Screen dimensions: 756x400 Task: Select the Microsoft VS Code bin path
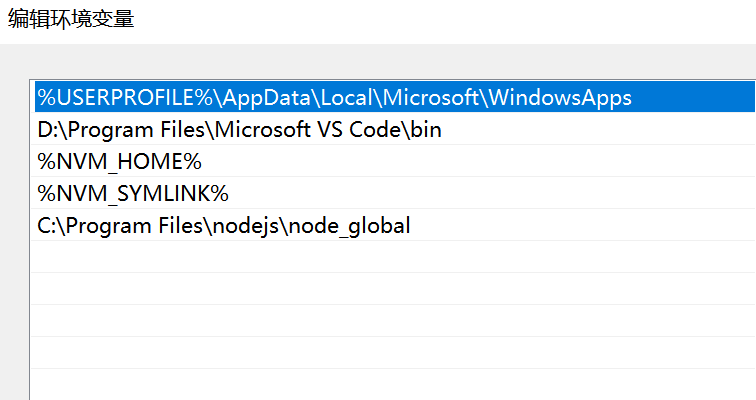[x=239, y=129]
